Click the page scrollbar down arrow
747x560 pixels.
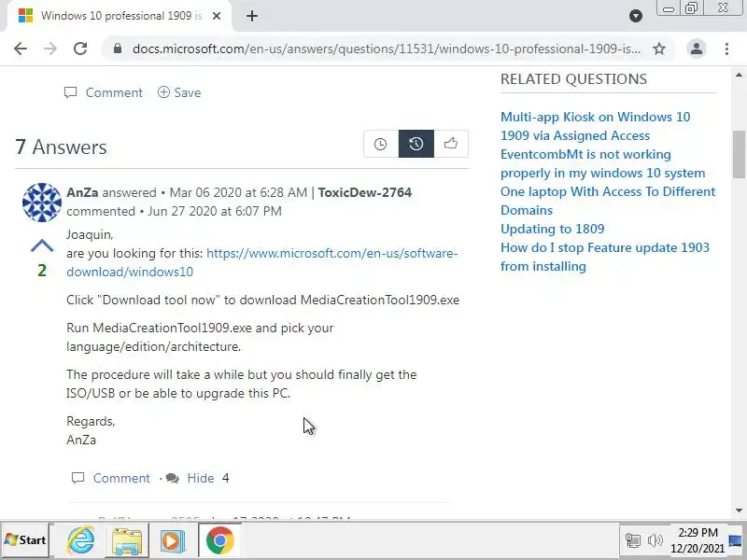(x=739, y=511)
